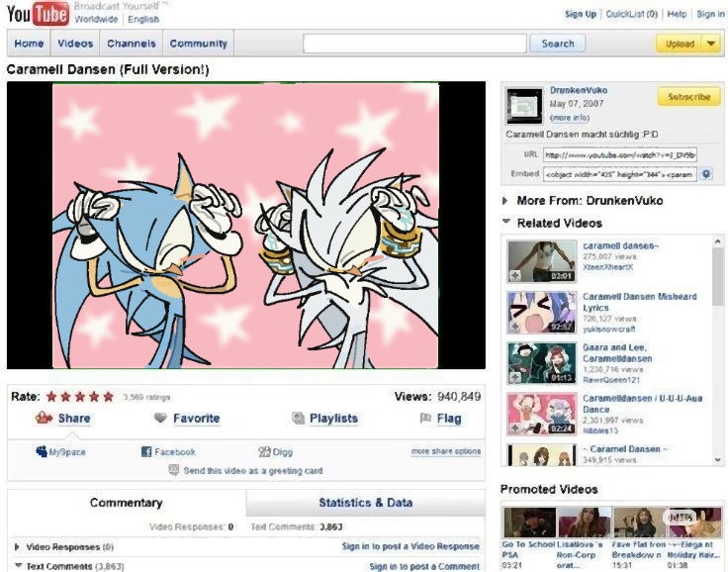Open 'Fave Flat Iron Breakdown' promoted thumbnail

point(639,522)
